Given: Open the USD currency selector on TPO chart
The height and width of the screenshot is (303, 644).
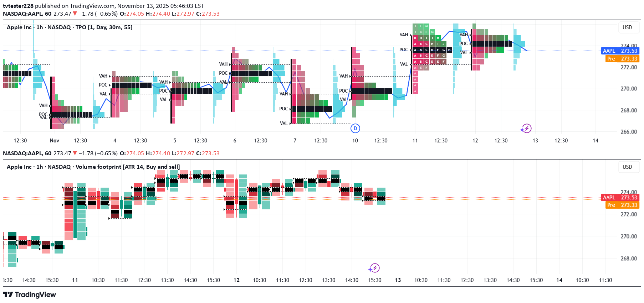Looking at the screenshot, I should pyautogui.click(x=627, y=27).
